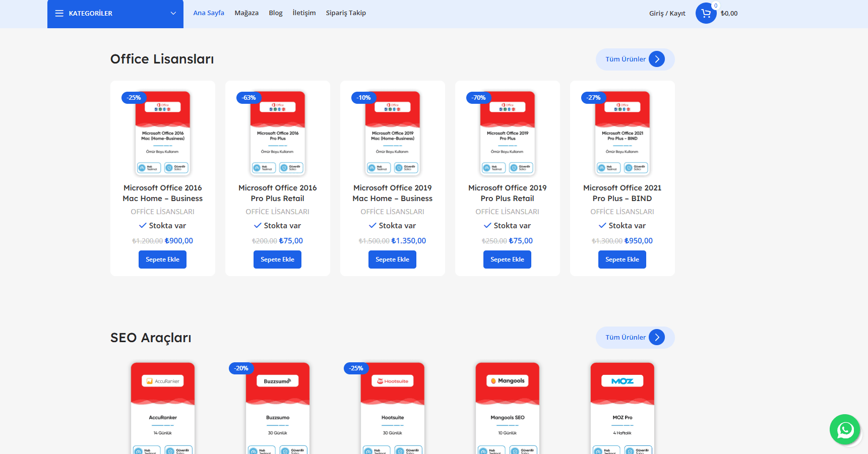Image resolution: width=868 pixels, height=454 pixels.
Task: Click the ₺1.350,00 sale price
Action: click(x=409, y=241)
